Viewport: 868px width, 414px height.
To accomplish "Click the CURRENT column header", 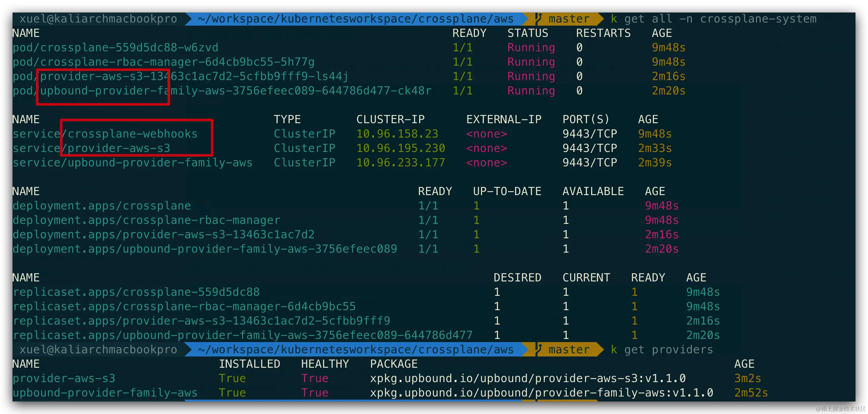I will (x=586, y=277).
